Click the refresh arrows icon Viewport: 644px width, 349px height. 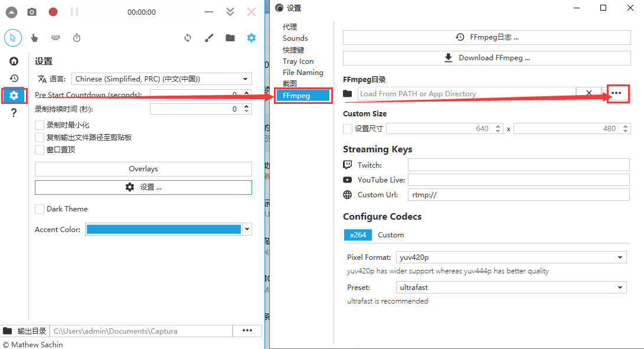[x=188, y=38]
